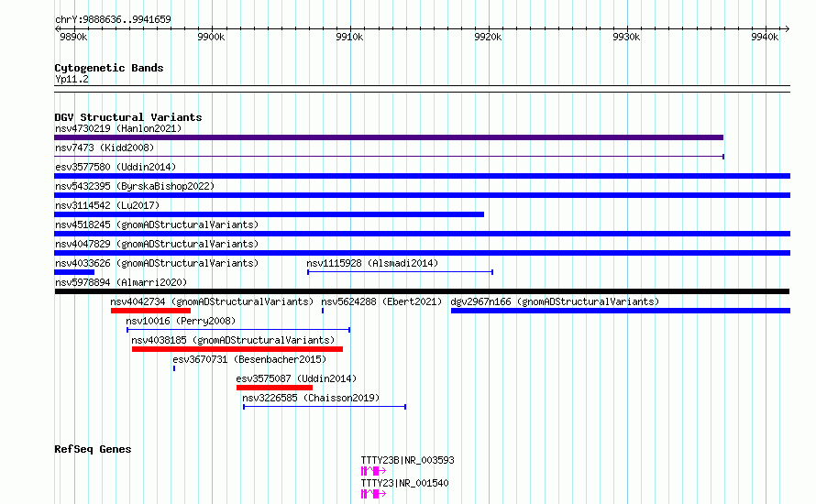
Task: Open nsv5432395 (ByrskaBishop2022) variant label
Action: [135, 186]
